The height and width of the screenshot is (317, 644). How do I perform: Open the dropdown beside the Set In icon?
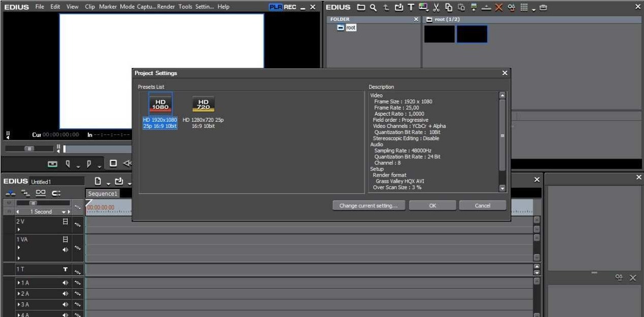(78, 166)
